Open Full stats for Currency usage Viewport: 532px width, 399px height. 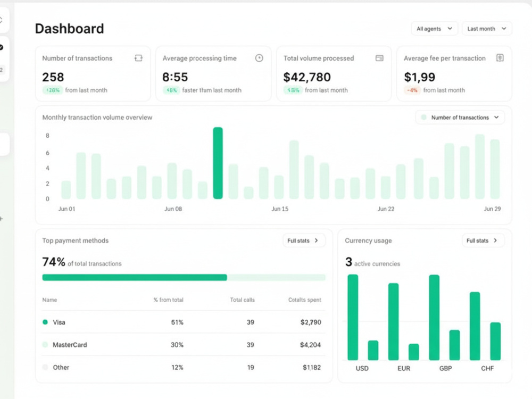(x=483, y=240)
